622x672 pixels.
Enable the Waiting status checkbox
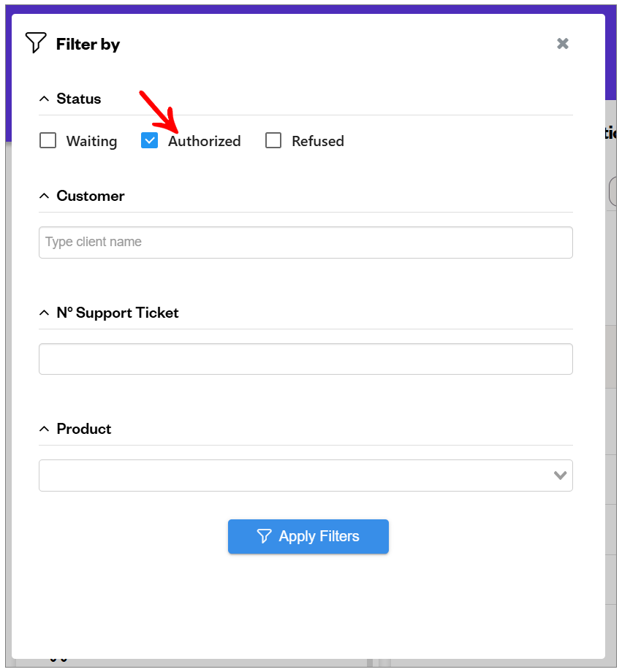click(48, 140)
